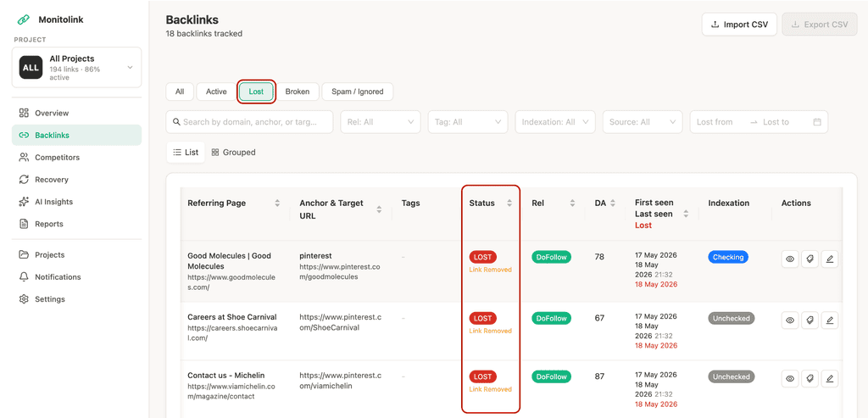Image resolution: width=868 pixels, height=418 pixels.
Task: Open https://careers.shoecarnival.com/ referring link
Action: pos(232,332)
